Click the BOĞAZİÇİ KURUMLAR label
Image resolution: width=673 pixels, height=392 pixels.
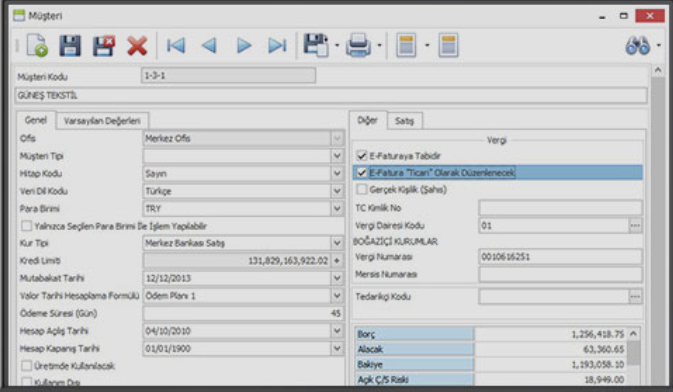pos(395,241)
